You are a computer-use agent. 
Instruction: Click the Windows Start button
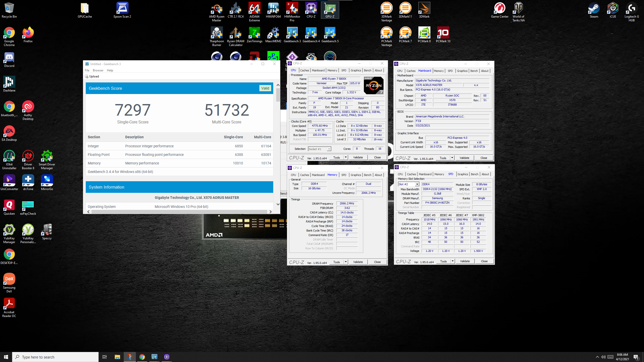tap(6, 357)
